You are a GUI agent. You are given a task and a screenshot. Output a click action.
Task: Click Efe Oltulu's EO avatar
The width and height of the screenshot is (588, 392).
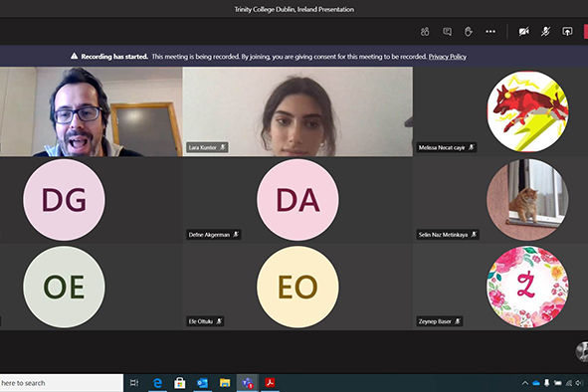pyautogui.click(x=297, y=287)
